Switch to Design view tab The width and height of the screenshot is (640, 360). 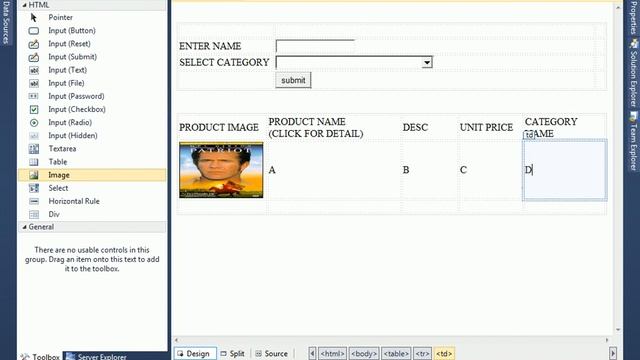[195, 353]
